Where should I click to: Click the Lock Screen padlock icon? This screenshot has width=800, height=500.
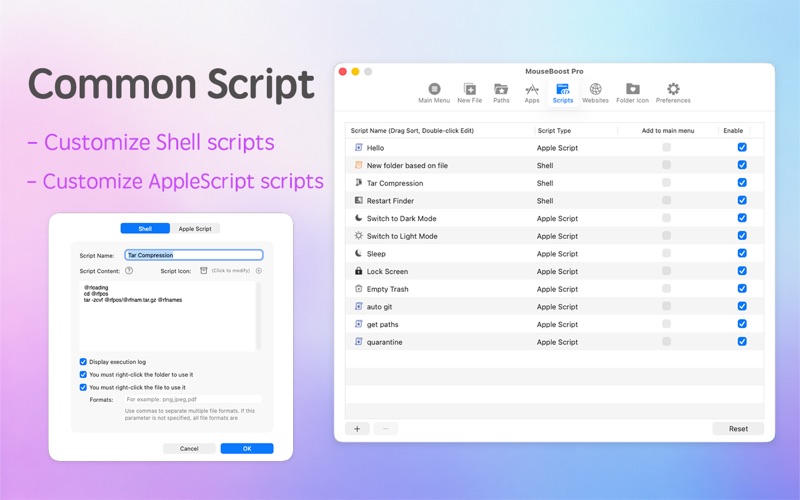(x=358, y=271)
